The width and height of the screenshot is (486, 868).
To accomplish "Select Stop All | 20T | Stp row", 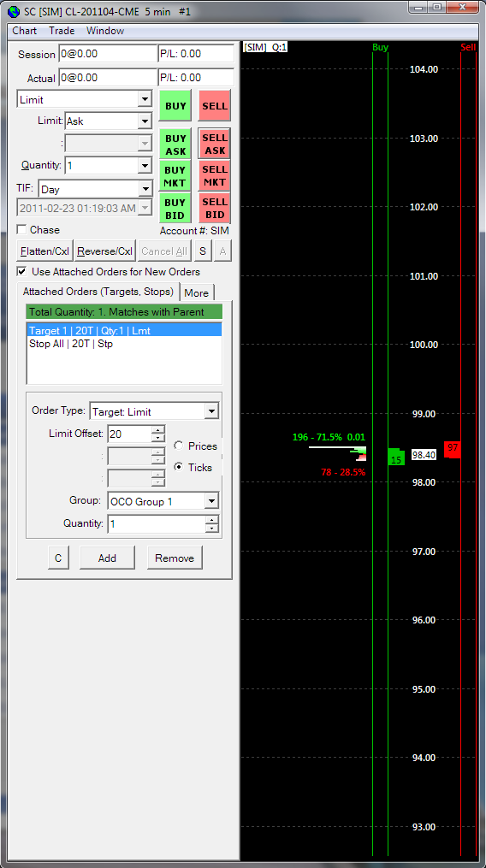I will point(124,344).
